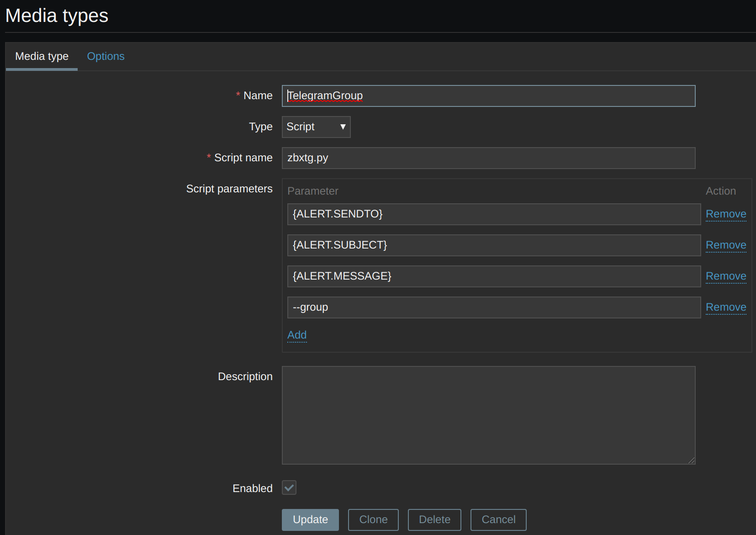Delete the TelegramGroup media type
This screenshot has height=535, width=756.
(x=434, y=520)
